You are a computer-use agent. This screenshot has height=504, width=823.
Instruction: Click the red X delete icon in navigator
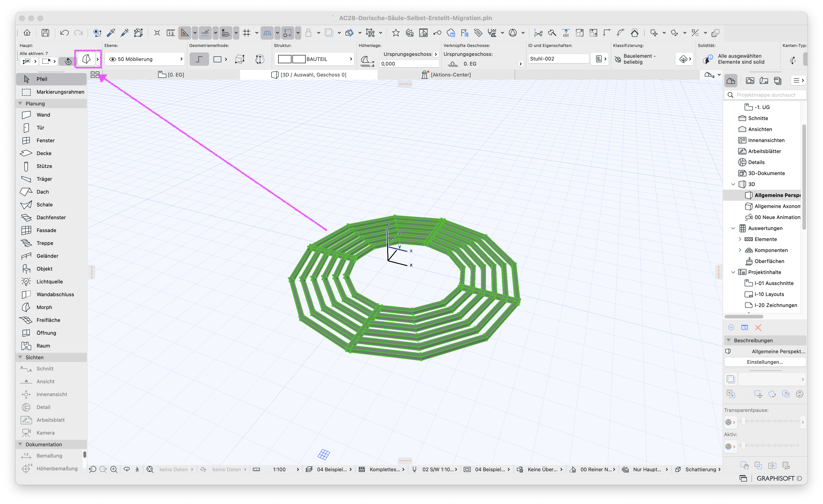click(x=758, y=327)
